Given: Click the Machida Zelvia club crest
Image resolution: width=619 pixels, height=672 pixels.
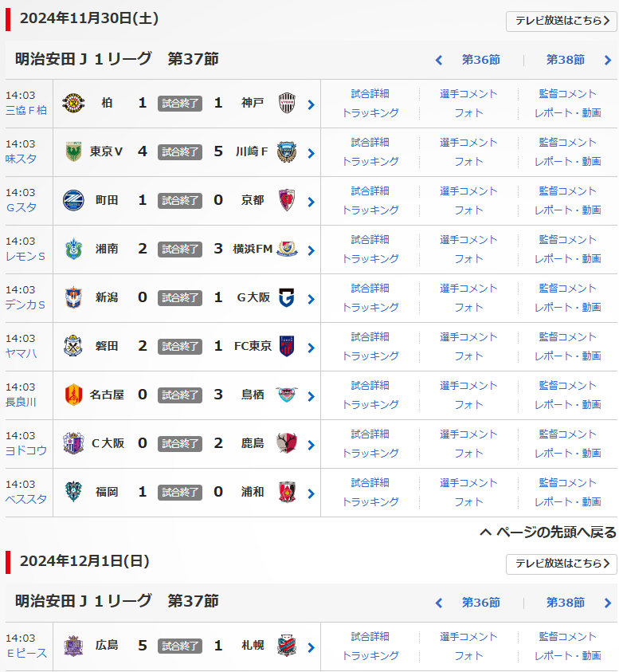Looking at the screenshot, I should coord(73,201).
